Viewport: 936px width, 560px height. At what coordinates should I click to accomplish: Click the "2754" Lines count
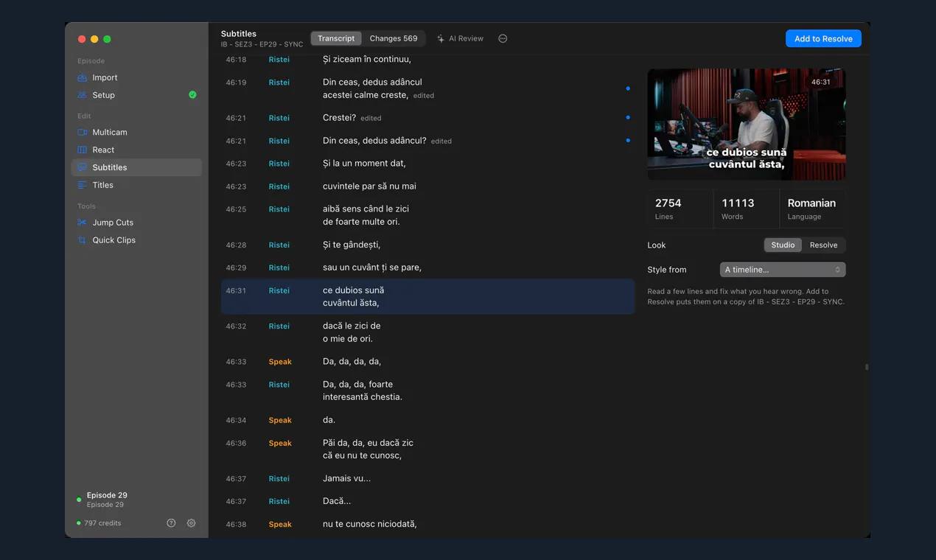[668, 203]
